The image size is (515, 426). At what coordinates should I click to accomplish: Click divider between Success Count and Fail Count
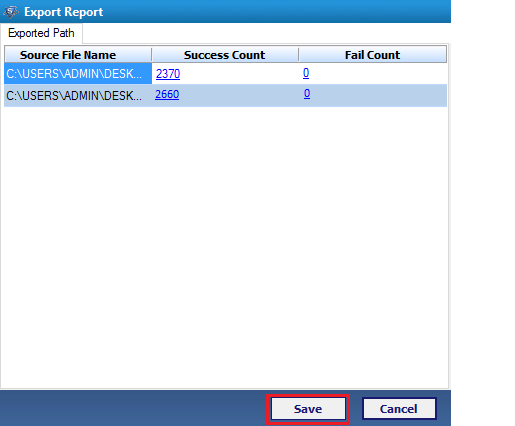pyautogui.click(x=299, y=55)
